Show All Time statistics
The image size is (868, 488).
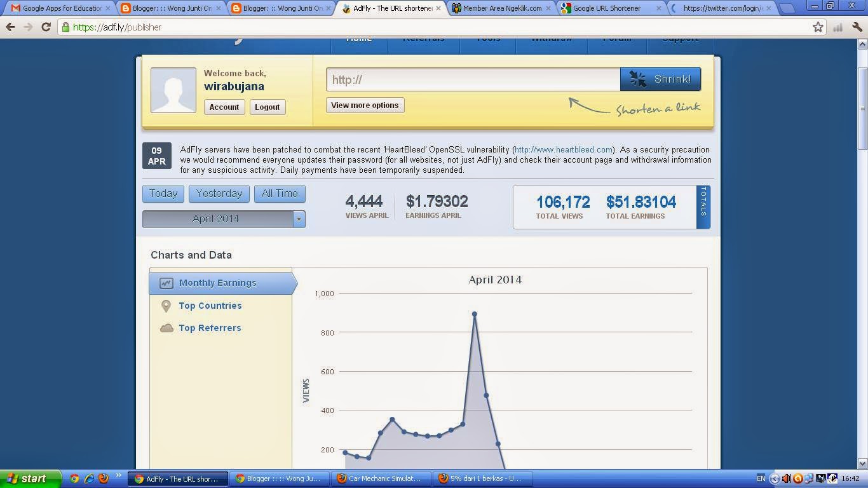(280, 193)
